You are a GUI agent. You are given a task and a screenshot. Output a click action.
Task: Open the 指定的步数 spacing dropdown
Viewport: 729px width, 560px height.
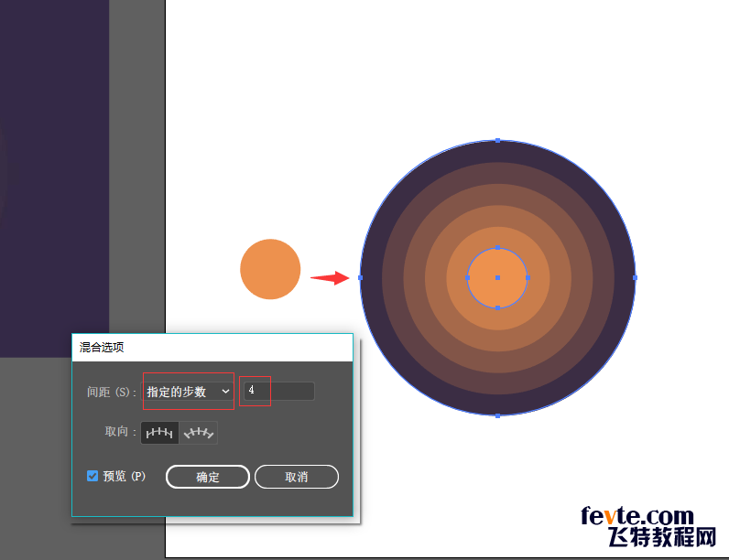pyautogui.click(x=188, y=392)
